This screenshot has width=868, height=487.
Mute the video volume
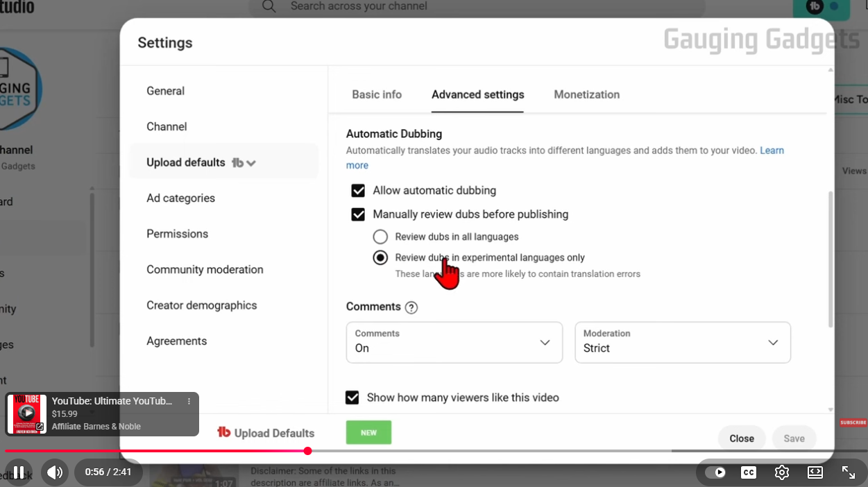tap(55, 472)
